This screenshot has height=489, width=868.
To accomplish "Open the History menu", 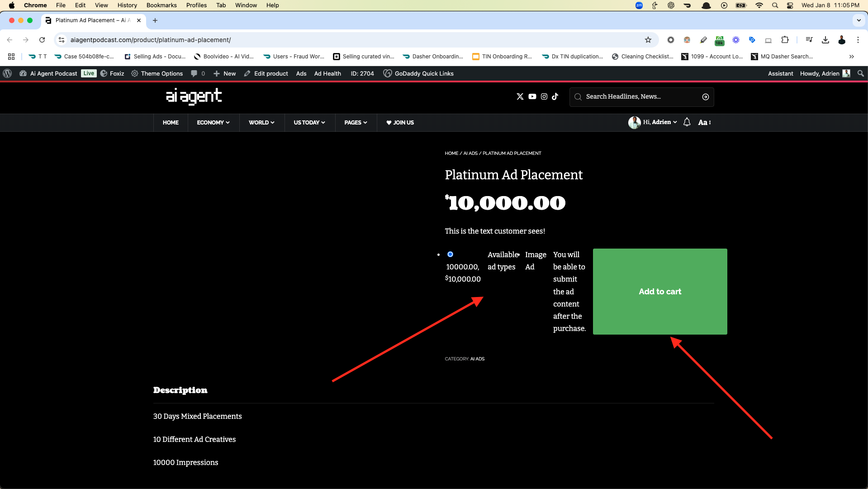I will 127,5.
